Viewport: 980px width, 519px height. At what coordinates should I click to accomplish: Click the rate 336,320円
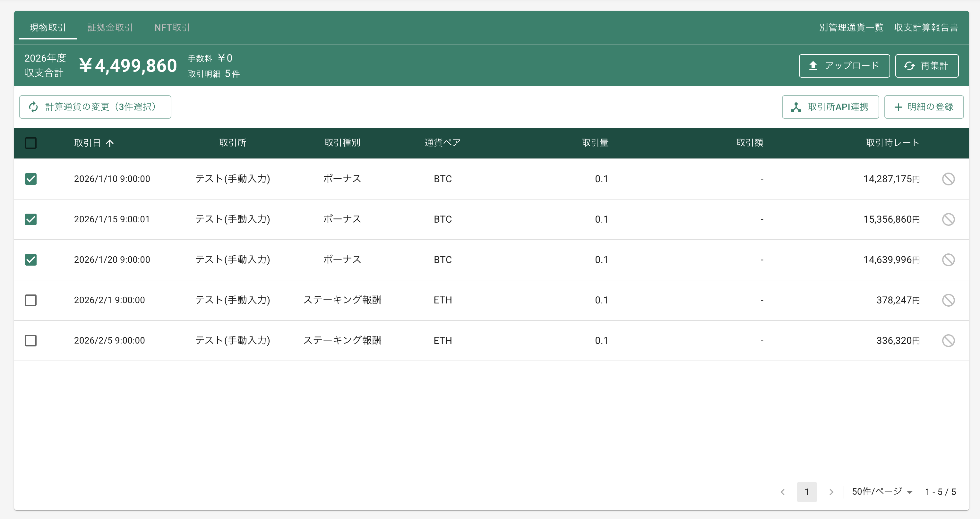coord(898,341)
